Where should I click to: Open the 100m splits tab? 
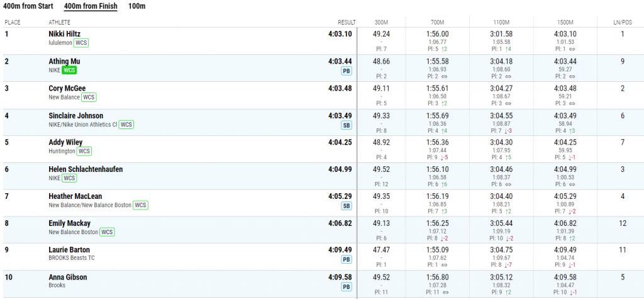click(136, 6)
